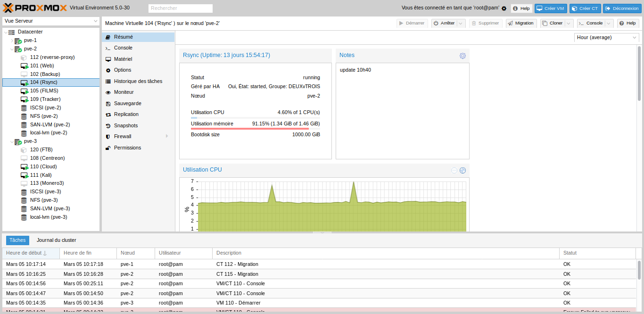This screenshot has width=644, height=314.
Task: Sort tasks by Statut column header
Action: [x=598, y=253]
